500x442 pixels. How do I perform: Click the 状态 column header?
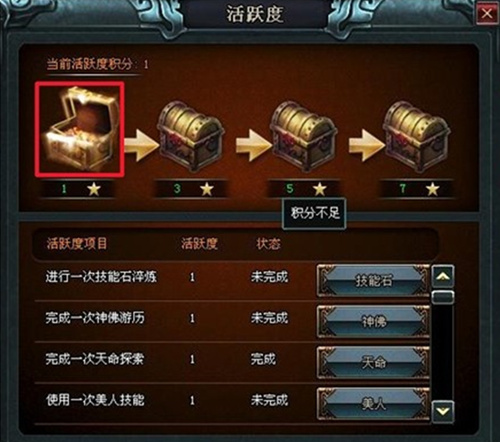click(268, 244)
